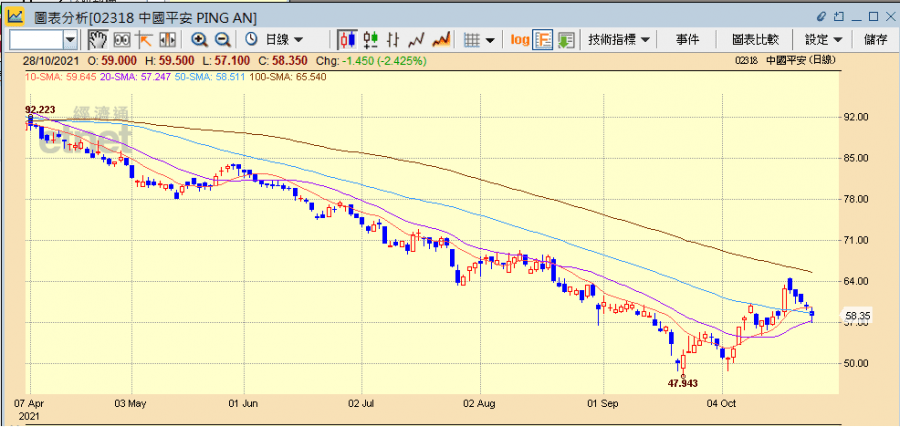The image size is (900, 427).
Task: Click the orange arrow pointer tool
Action: click(144, 39)
